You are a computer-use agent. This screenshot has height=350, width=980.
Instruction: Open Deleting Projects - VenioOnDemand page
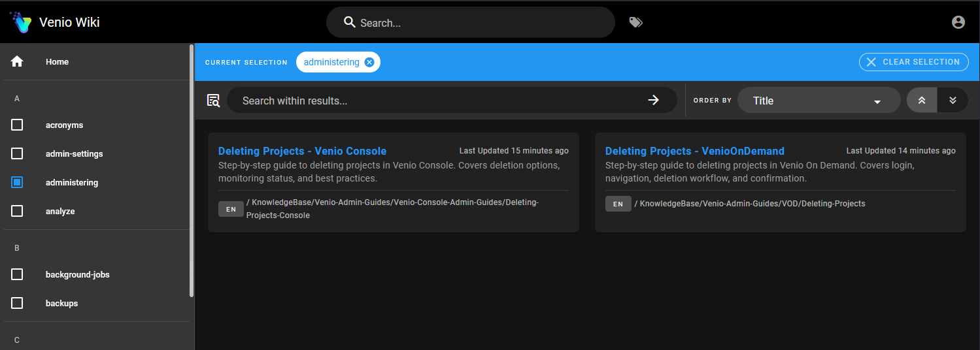[x=694, y=151]
